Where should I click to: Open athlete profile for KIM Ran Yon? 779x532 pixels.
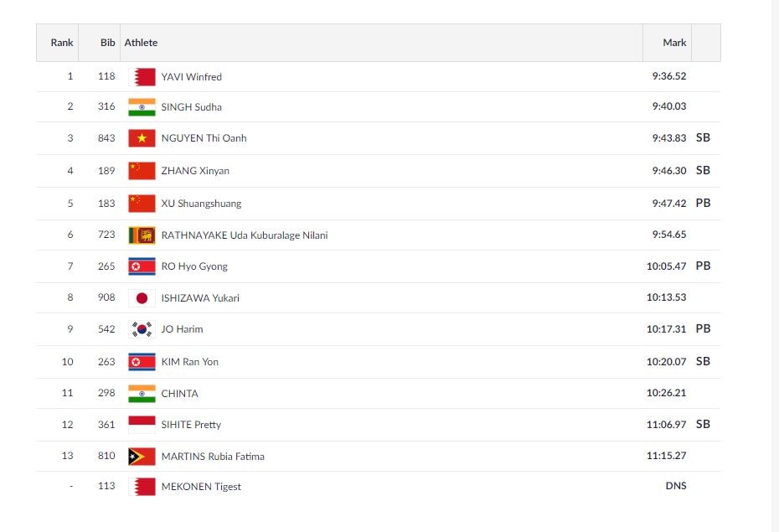pos(189,362)
